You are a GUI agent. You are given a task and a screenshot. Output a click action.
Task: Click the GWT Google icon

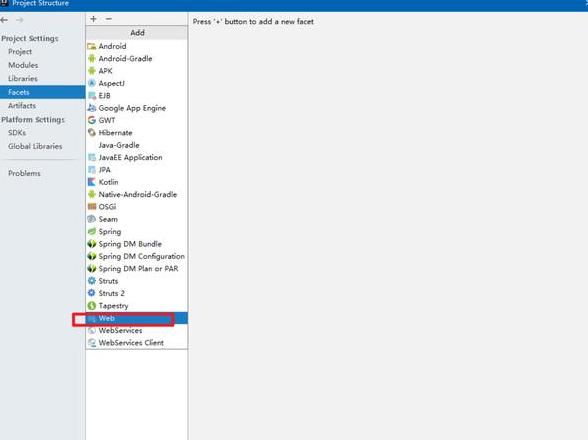(x=92, y=120)
